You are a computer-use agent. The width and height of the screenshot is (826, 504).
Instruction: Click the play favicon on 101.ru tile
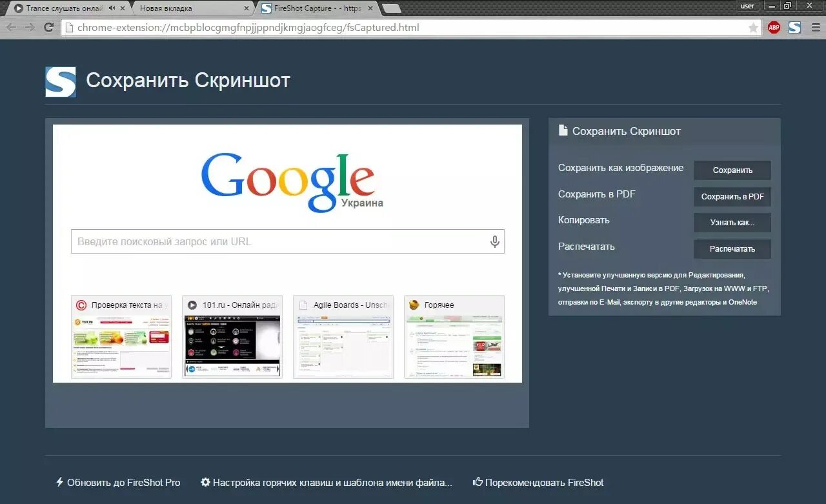pyautogui.click(x=192, y=305)
